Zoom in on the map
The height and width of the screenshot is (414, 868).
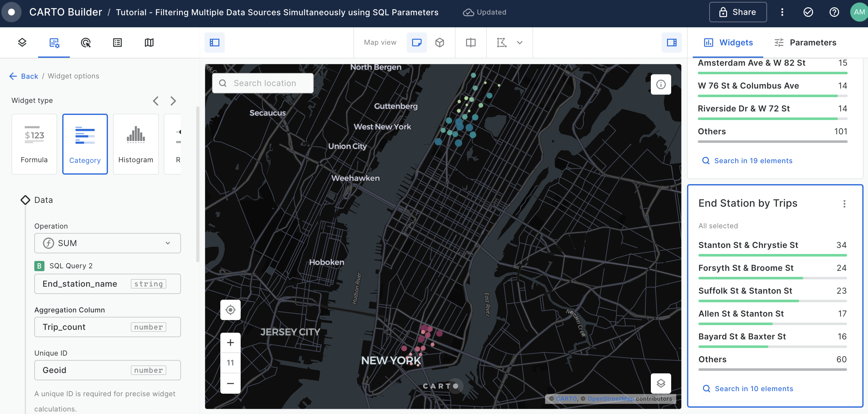point(230,343)
